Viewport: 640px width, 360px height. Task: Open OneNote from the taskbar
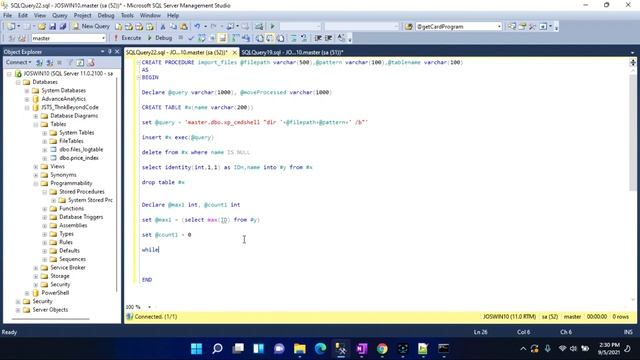tap(362, 349)
